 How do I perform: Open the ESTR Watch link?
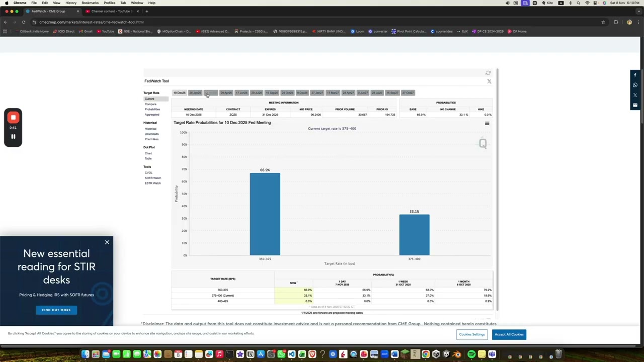(153, 183)
